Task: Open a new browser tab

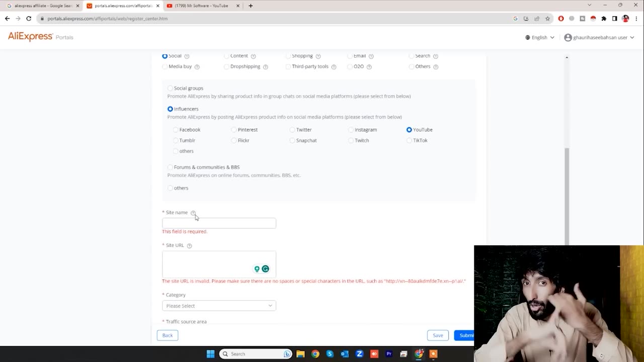Action: click(251, 6)
